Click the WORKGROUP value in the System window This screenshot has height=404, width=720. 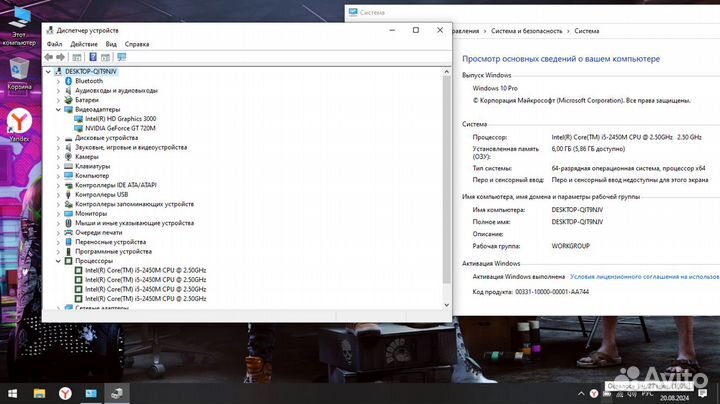click(570, 246)
